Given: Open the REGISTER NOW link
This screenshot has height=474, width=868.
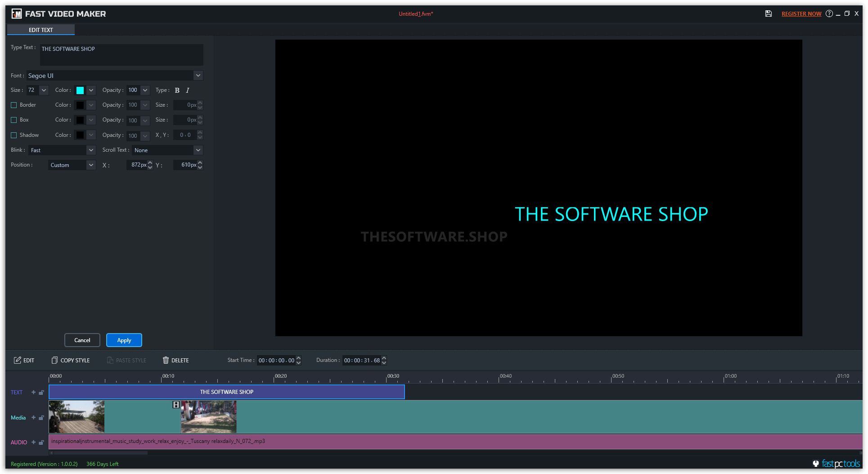Looking at the screenshot, I should pos(801,14).
